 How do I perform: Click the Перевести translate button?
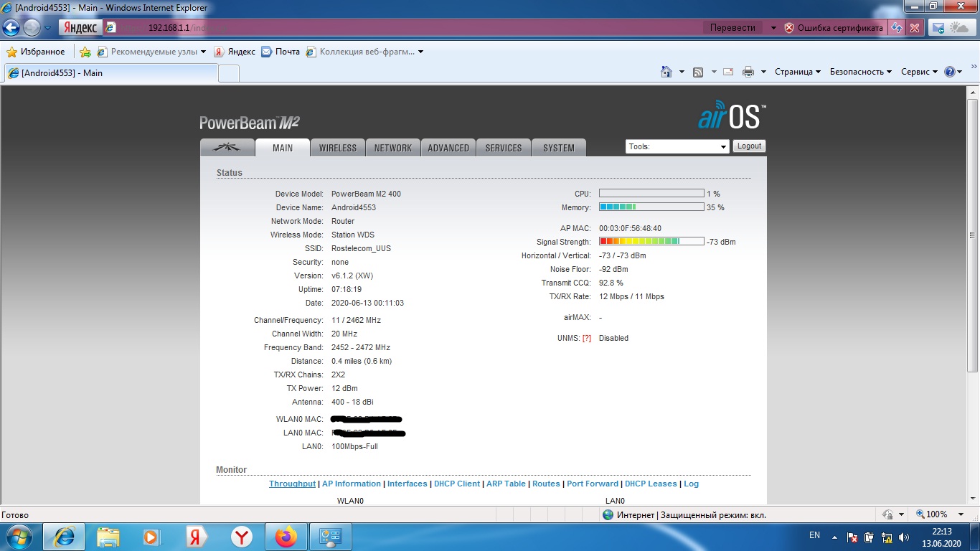click(x=732, y=28)
